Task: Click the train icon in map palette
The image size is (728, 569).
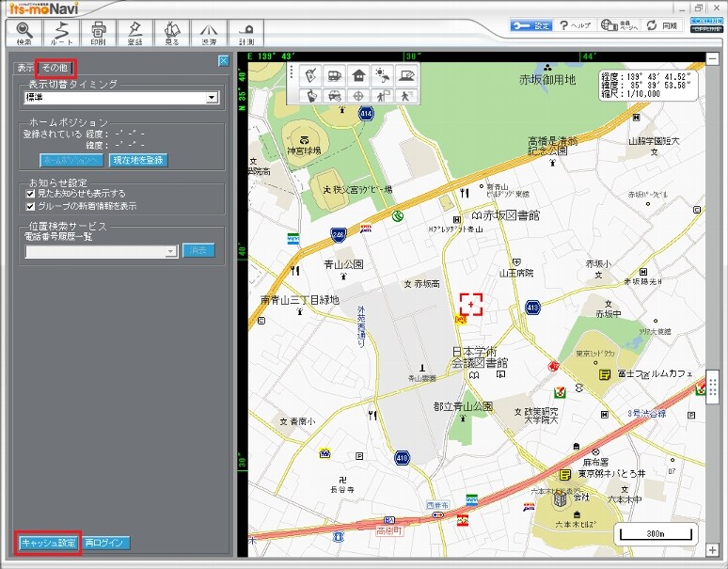Action: [x=334, y=75]
